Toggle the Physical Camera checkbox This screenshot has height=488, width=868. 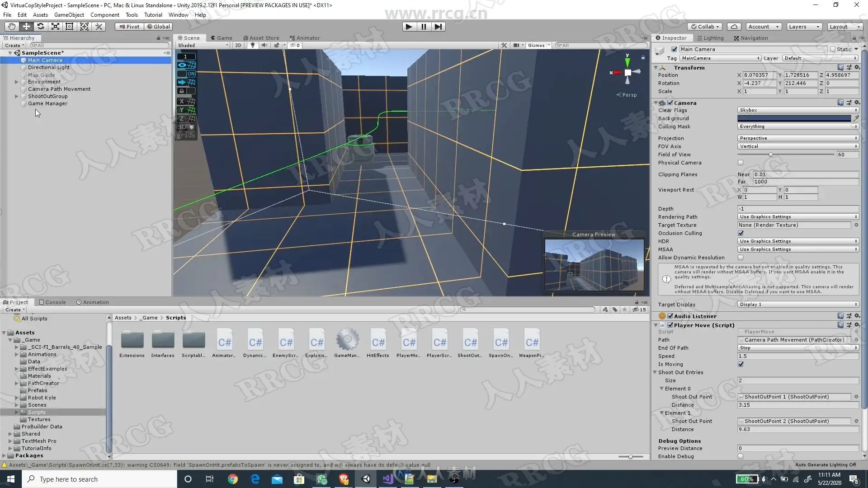741,163
